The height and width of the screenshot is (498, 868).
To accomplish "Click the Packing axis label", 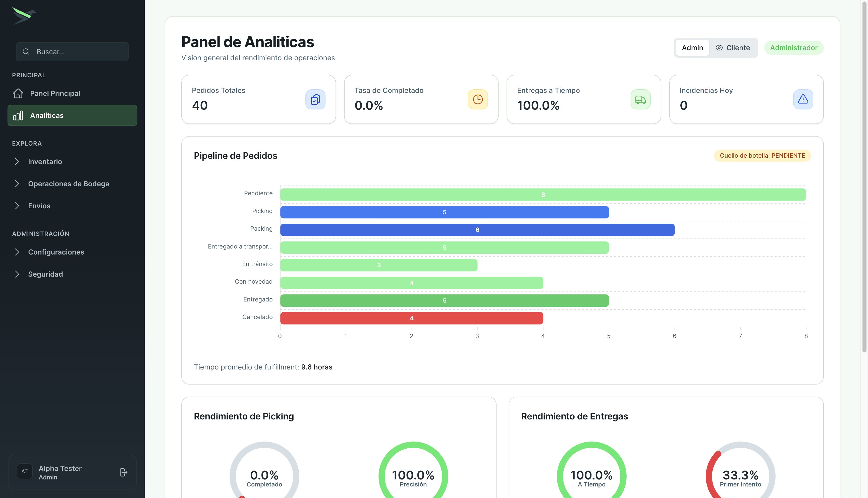I will point(261,228).
